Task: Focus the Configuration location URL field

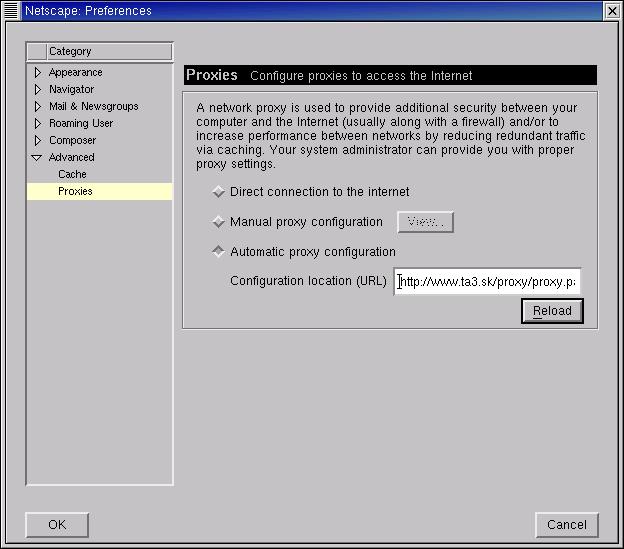Action: tap(487, 282)
